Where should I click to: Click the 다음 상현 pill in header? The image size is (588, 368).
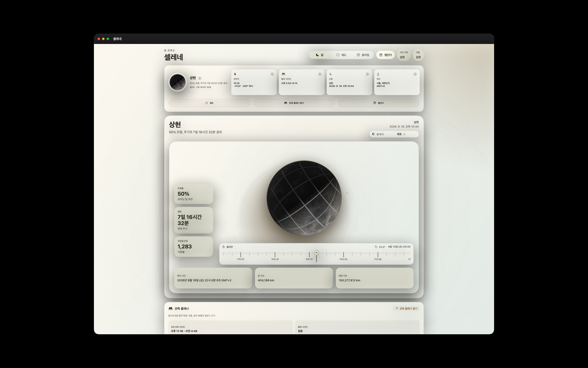tap(418, 55)
